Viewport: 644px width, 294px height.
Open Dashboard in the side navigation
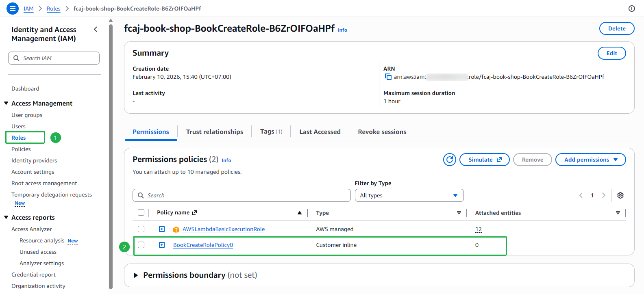(x=25, y=89)
